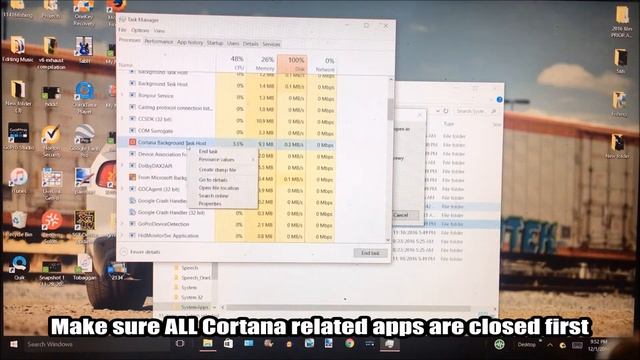
Task: Open Properties from the context menu
Action: 210,204
